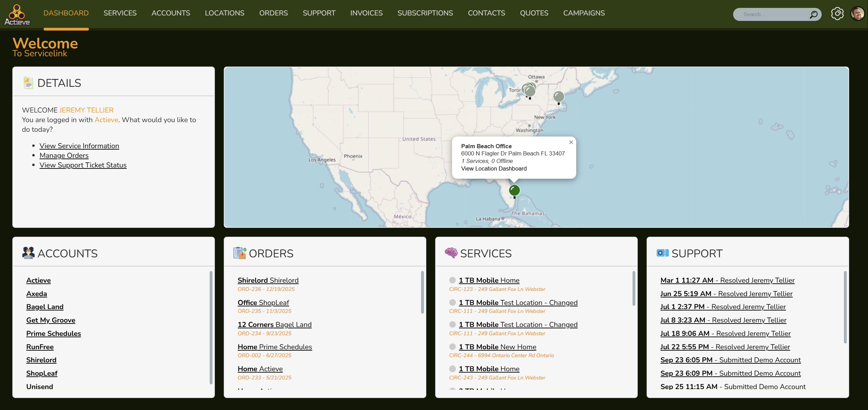The width and height of the screenshot is (868, 410).
Task: Open the Axeda account
Action: pos(37,294)
